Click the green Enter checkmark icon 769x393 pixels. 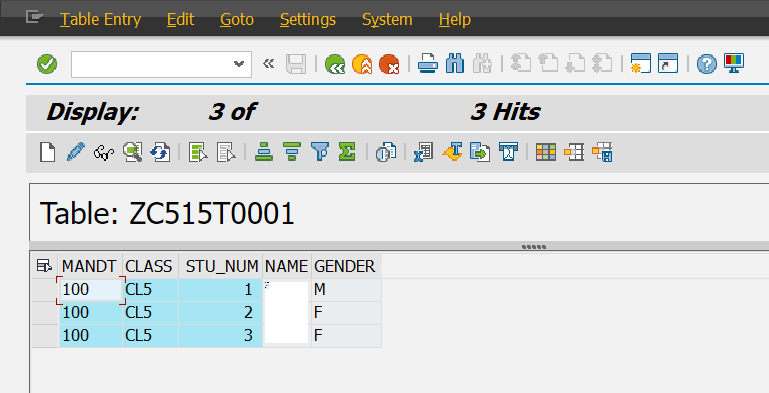point(47,64)
